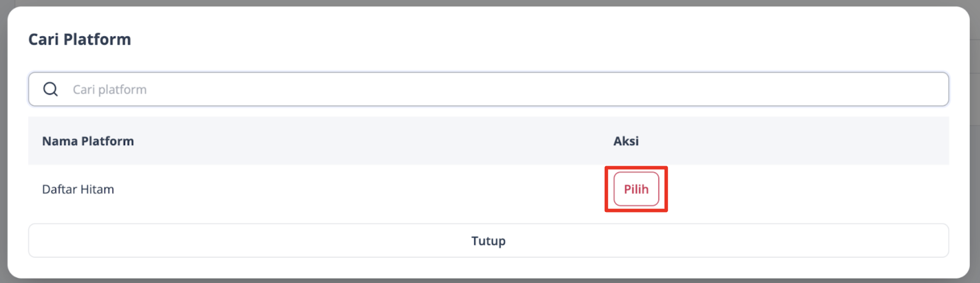Choose Daftar Hitam with the Pilih button
This screenshot has width=980, height=283.
(636, 189)
